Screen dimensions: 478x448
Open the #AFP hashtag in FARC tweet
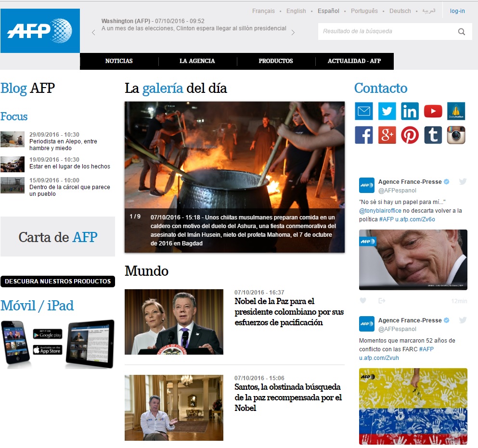426,349
